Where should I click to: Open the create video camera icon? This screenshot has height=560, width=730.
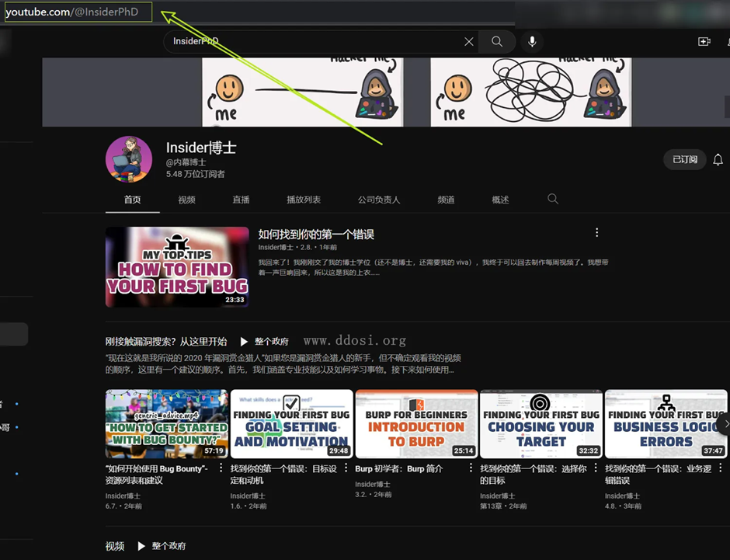704,42
